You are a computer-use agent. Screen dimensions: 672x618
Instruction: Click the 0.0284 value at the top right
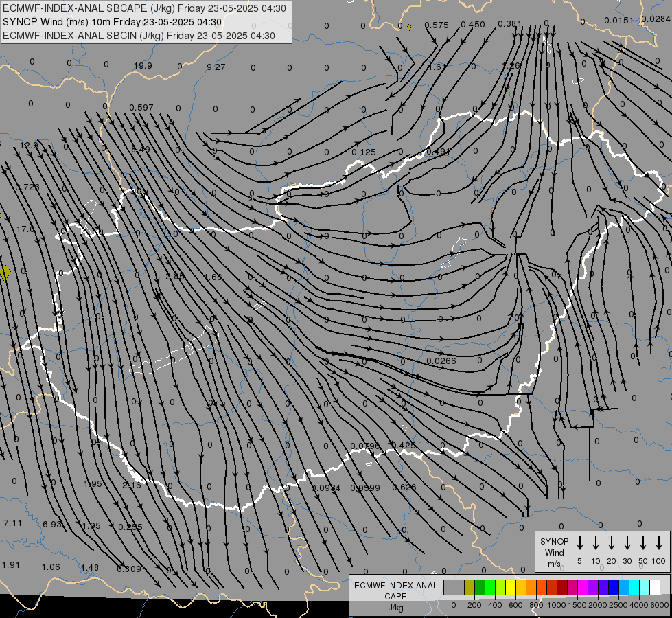[x=656, y=19]
